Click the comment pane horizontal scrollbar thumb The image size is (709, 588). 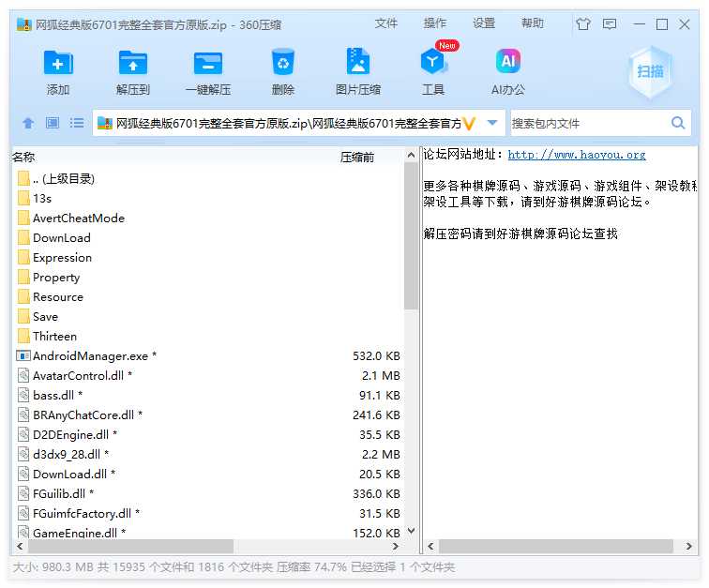pos(556,546)
